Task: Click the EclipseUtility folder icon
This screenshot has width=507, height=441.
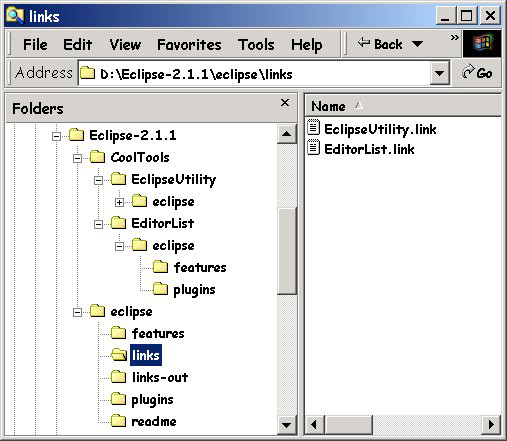Action: pos(118,179)
